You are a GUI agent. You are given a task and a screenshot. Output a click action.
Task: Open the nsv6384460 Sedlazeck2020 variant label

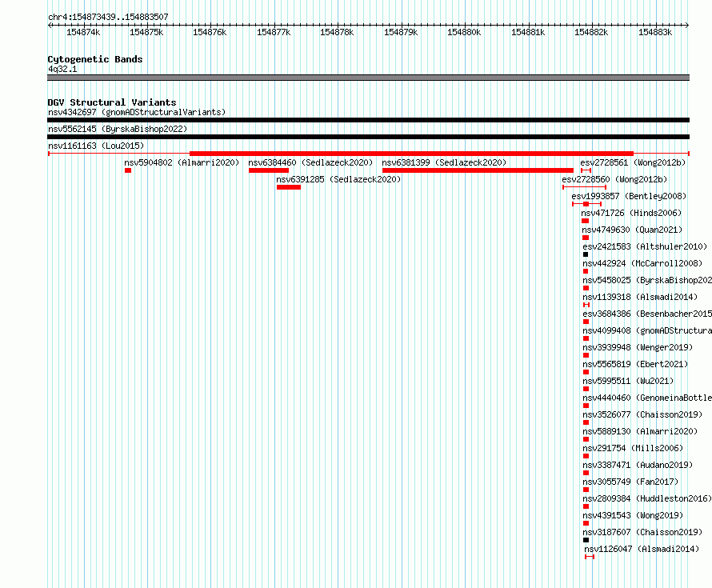tap(310, 162)
